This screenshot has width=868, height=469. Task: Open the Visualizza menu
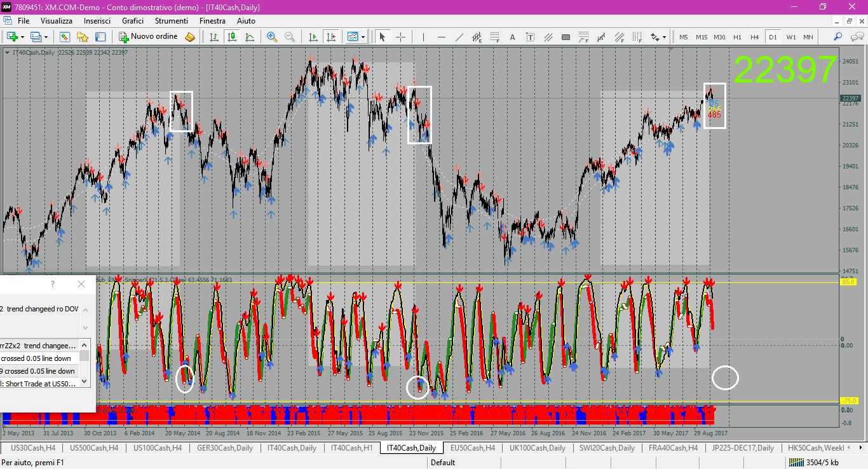[57, 21]
